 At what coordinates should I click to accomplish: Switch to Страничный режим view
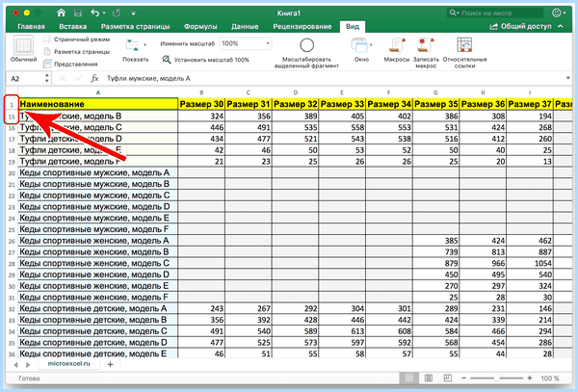(77, 39)
